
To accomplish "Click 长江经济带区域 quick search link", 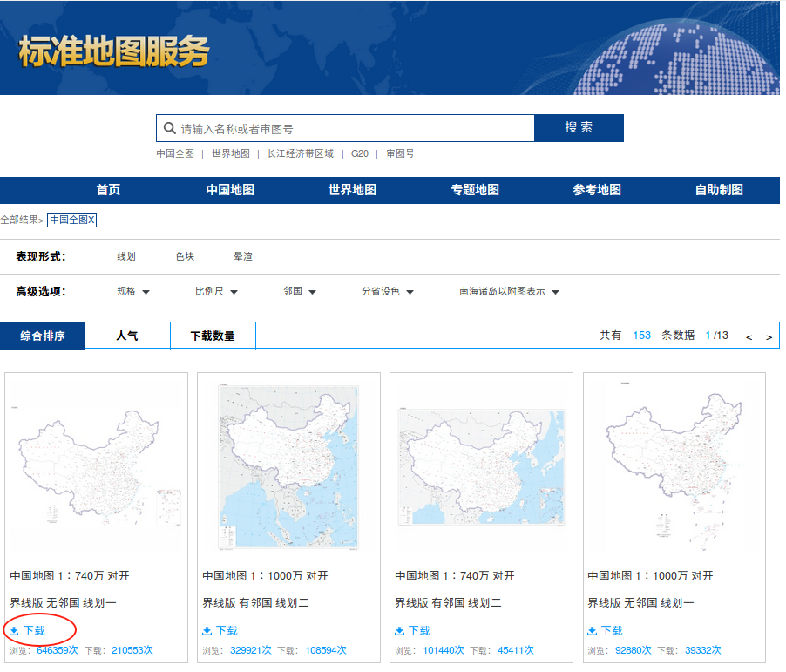I will 300,153.
